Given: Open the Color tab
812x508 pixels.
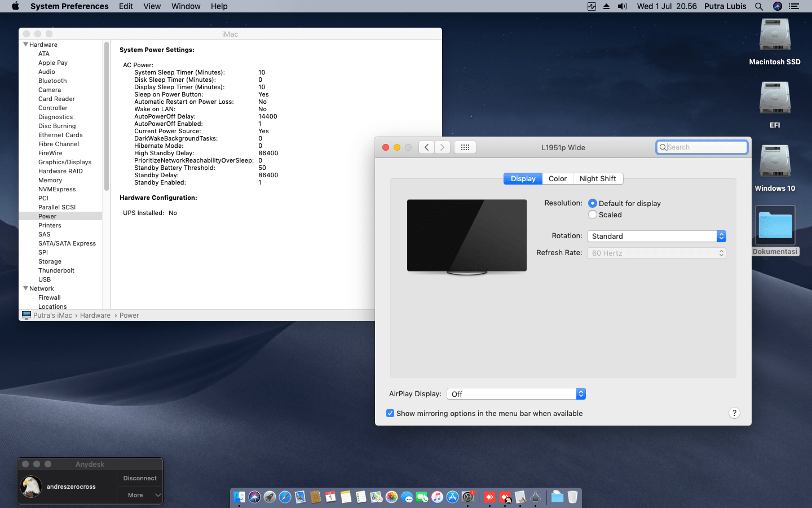Looking at the screenshot, I should pyautogui.click(x=558, y=178).
